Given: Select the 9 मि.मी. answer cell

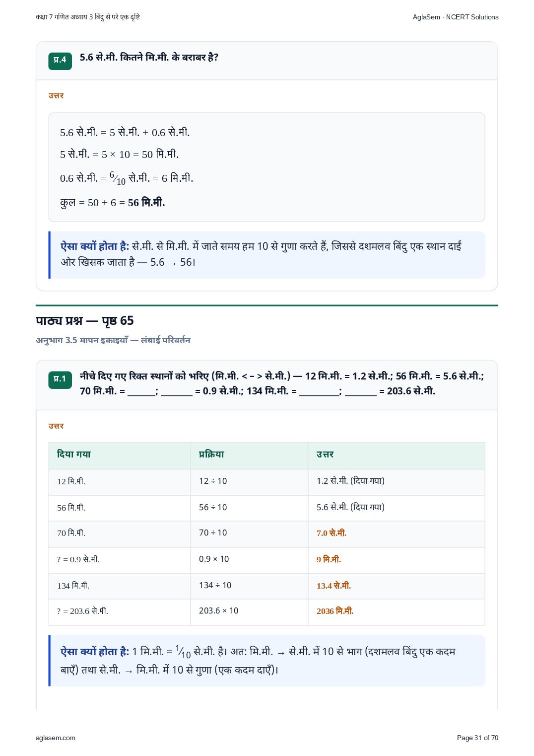Looking at the screenshot, I should coord(396,560).
